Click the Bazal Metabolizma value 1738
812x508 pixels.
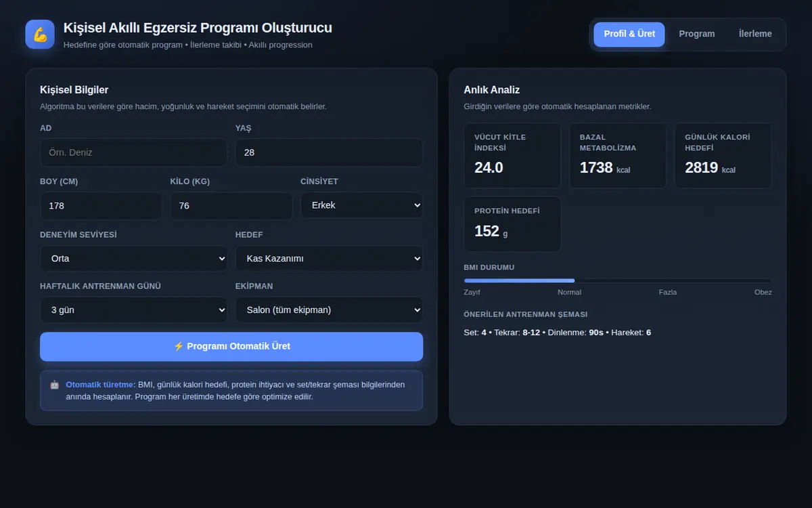(x=596, y=168)
